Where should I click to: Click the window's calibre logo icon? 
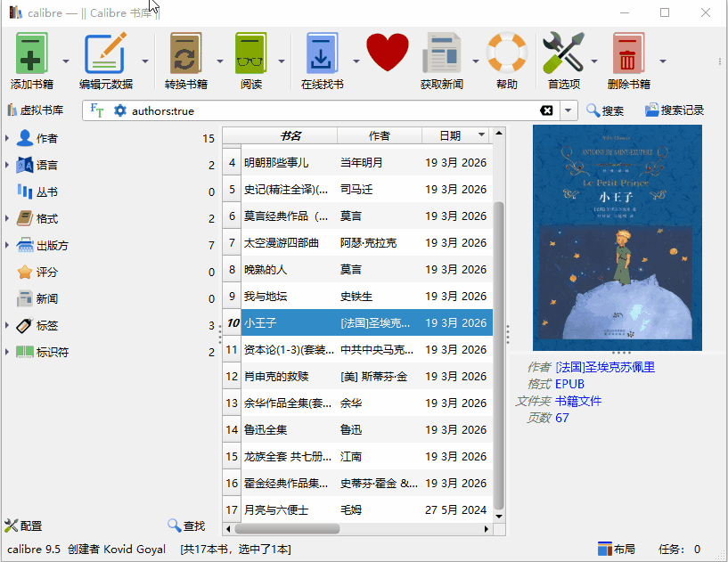[15, 12]
